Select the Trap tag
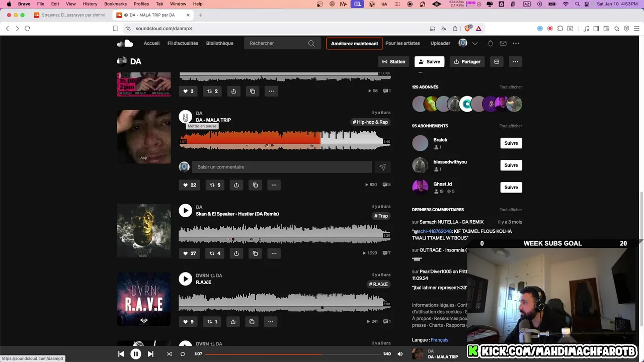The height and width of the screenshot is (362, 644). coord(381,216)
